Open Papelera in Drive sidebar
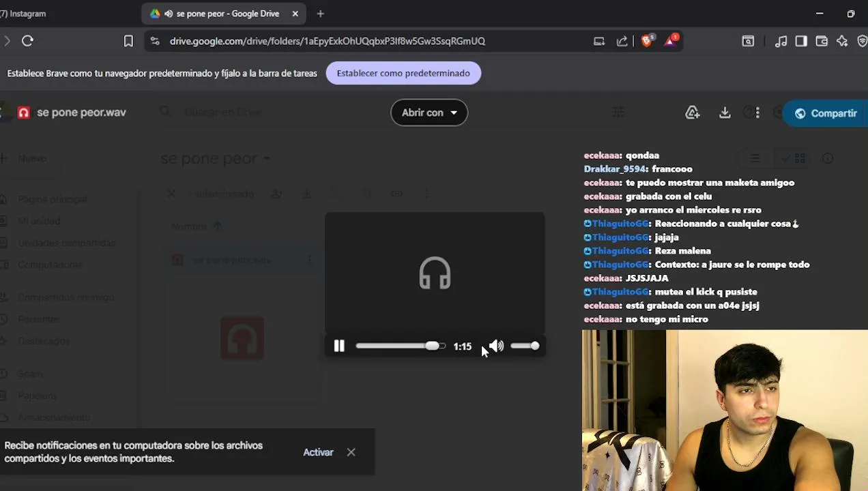868x491 pixels. (x=37, y=396)
